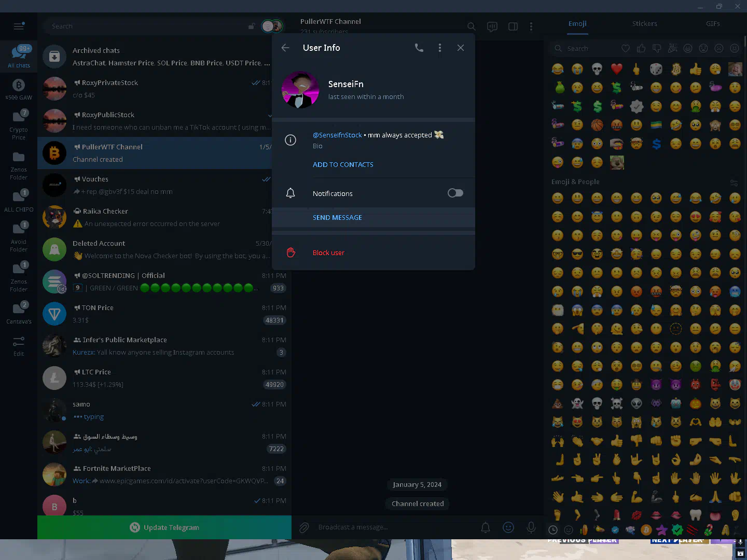Pick the red heart emoji in recents
The image size is (747, 560).
click(617, 69)
